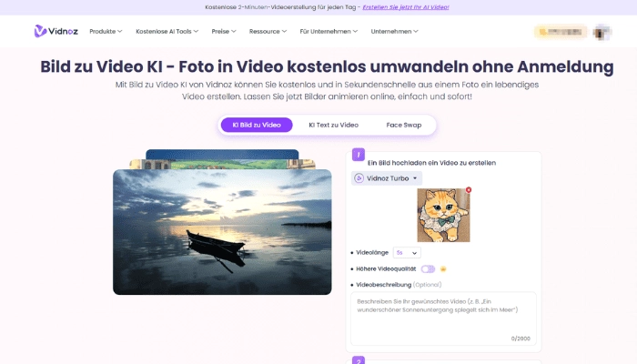Expand the Preise menu
This screenshot has width=637, height=364.
tap(224, 31)
